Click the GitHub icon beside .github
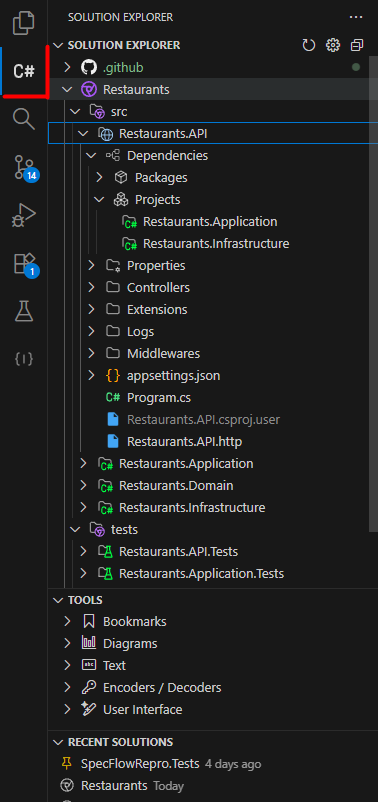Screen dimensions: 378x802 click(x=89, y=68)
